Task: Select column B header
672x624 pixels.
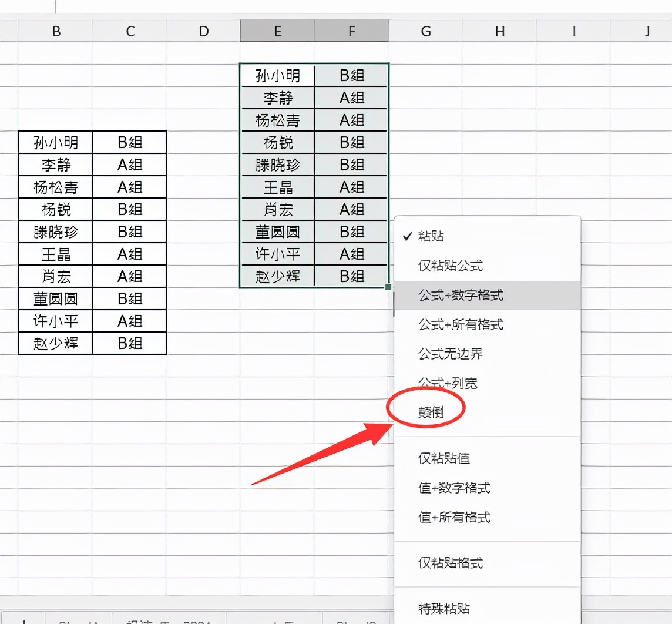Action: click(x=56, y=30)
